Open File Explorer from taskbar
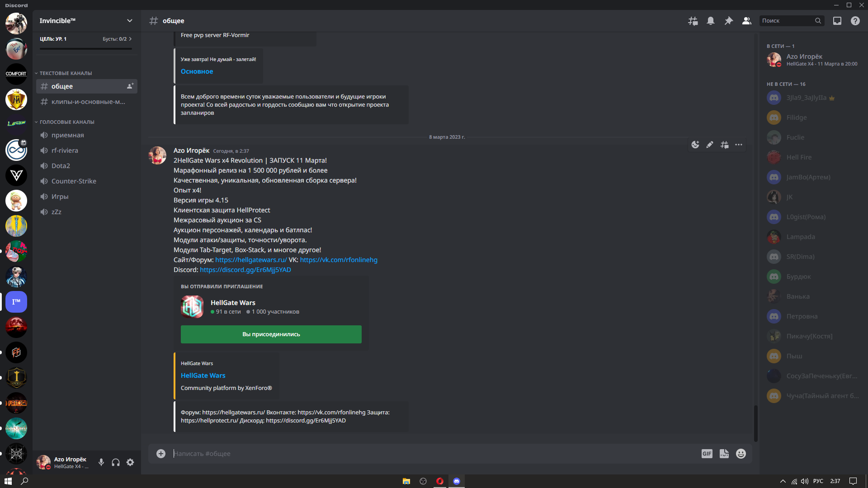The image size is (868, 488). pos(406,481)
